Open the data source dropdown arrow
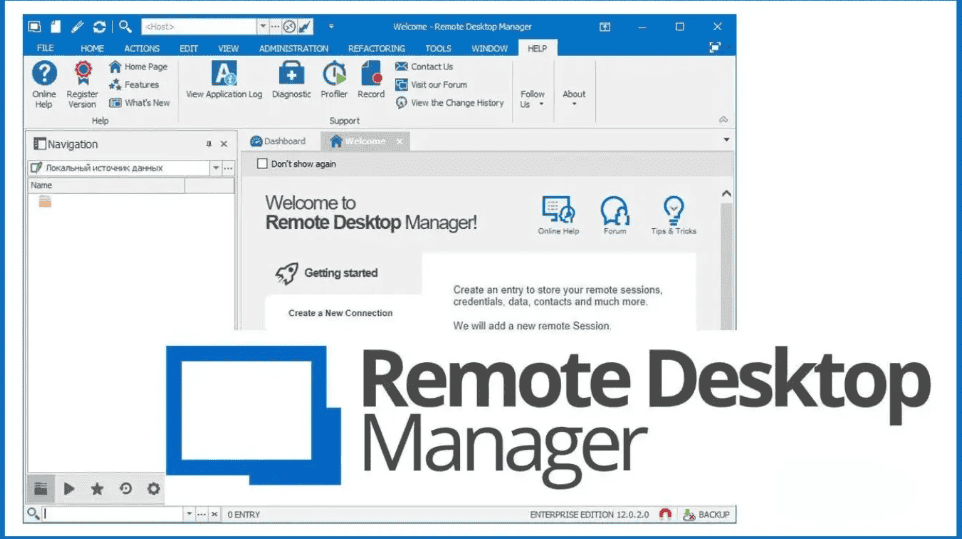Image resolution: width=962 pixels, height=539 pixels. click(x=216, y=167)
